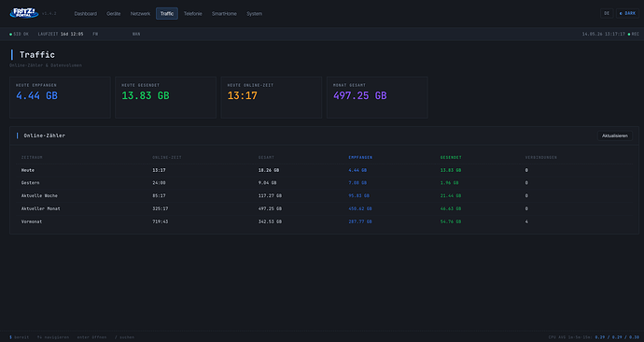Click the Empfangen column header
The image size is (644, 342).
(360, 157)
